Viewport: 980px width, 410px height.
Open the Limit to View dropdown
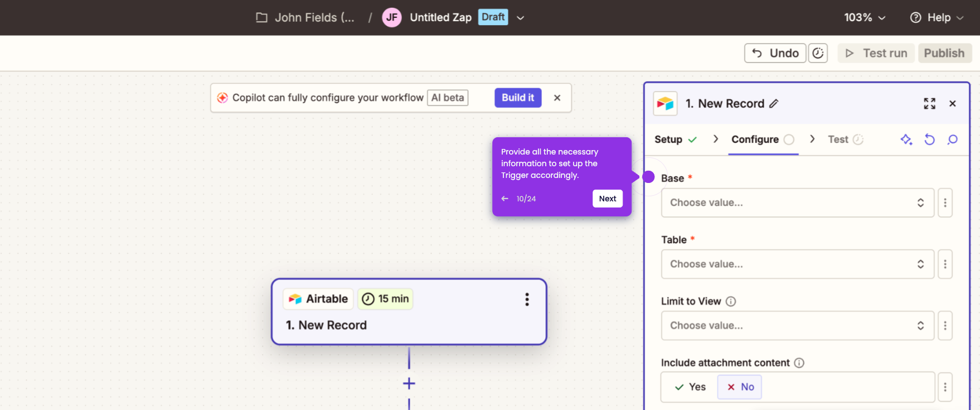click(x=797, y=325)
